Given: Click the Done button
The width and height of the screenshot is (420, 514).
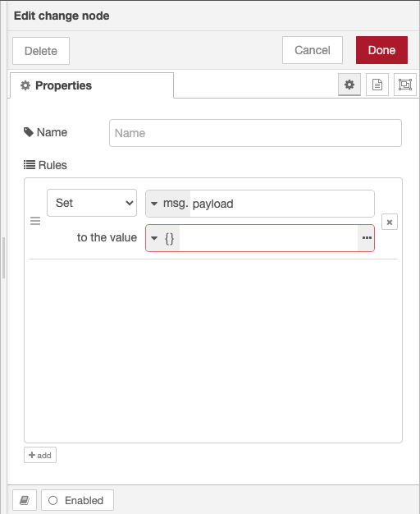Looking at the screenshot, I should tap(381, 50).
